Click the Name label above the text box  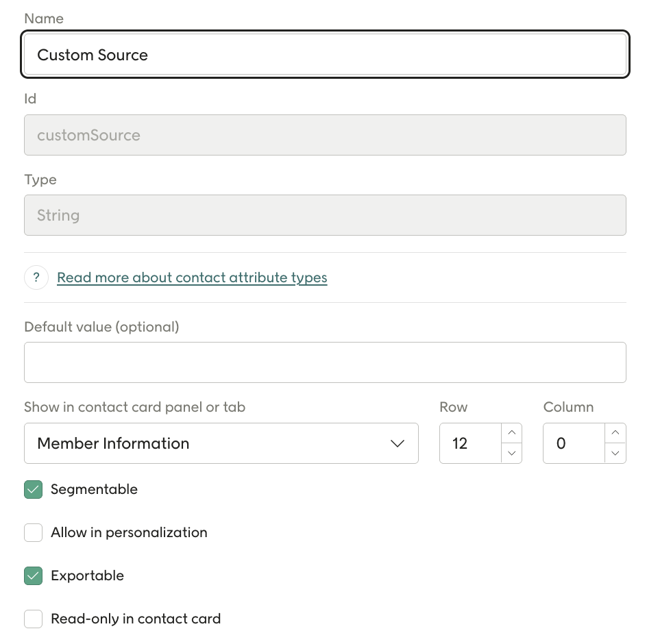tap(44, 18)
